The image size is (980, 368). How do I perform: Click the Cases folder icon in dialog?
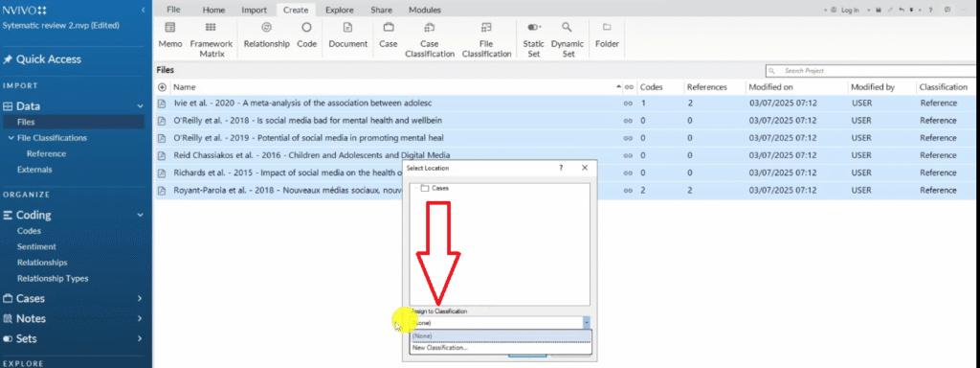(424, 188)
